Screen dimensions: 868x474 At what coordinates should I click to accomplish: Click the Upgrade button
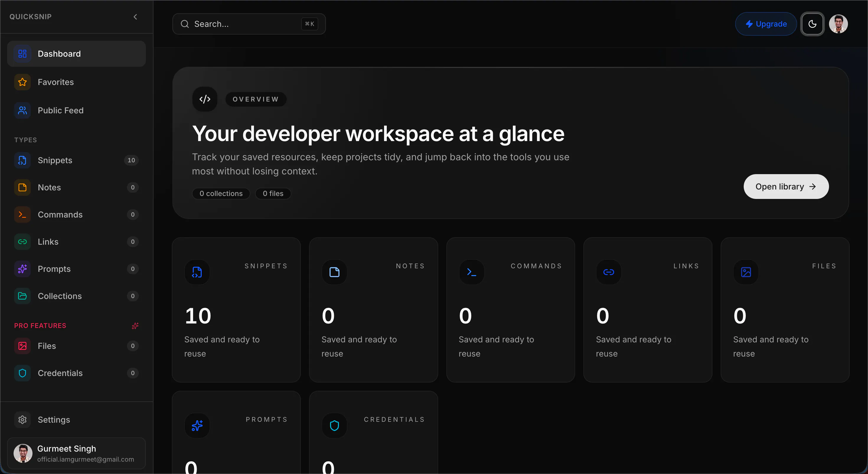tap(766, 24)
